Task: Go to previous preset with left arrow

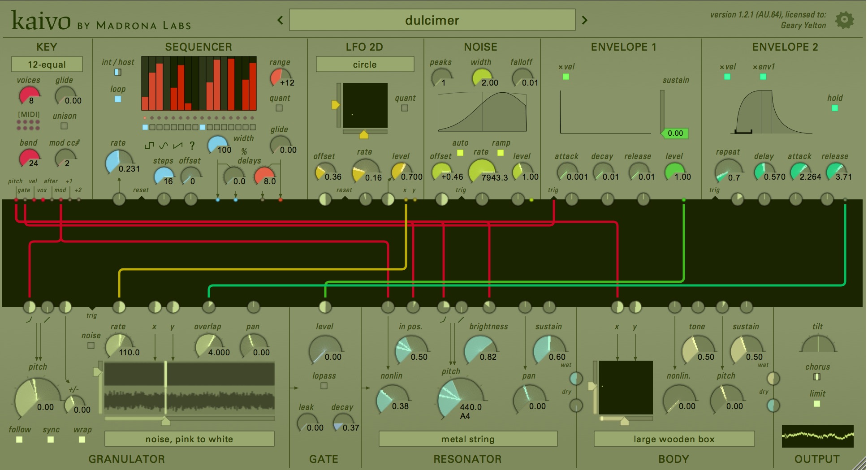Action: click(280, 20)
